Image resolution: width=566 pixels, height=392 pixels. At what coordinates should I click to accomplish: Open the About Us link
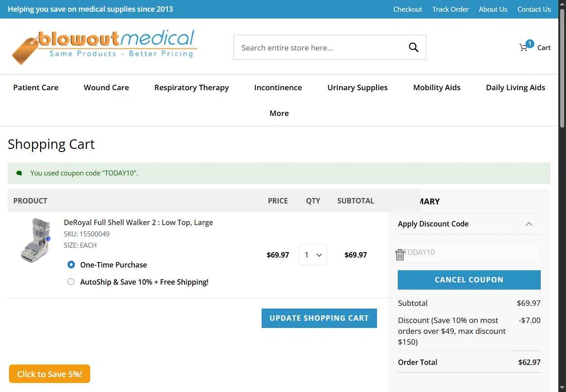click(493, 9)
